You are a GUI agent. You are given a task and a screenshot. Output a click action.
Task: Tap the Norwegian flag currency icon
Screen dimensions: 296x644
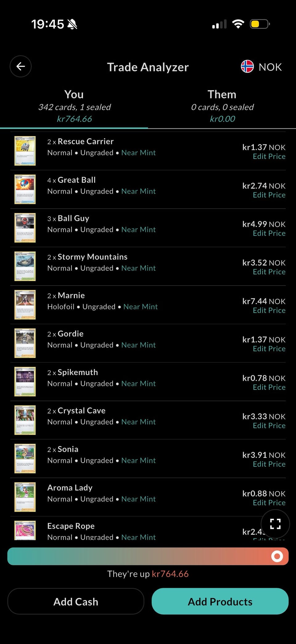(247, 67)
